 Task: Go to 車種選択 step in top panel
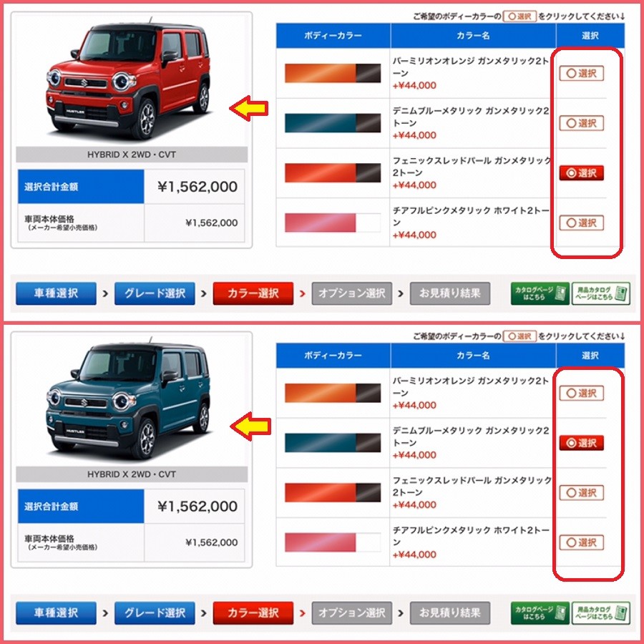56,293
